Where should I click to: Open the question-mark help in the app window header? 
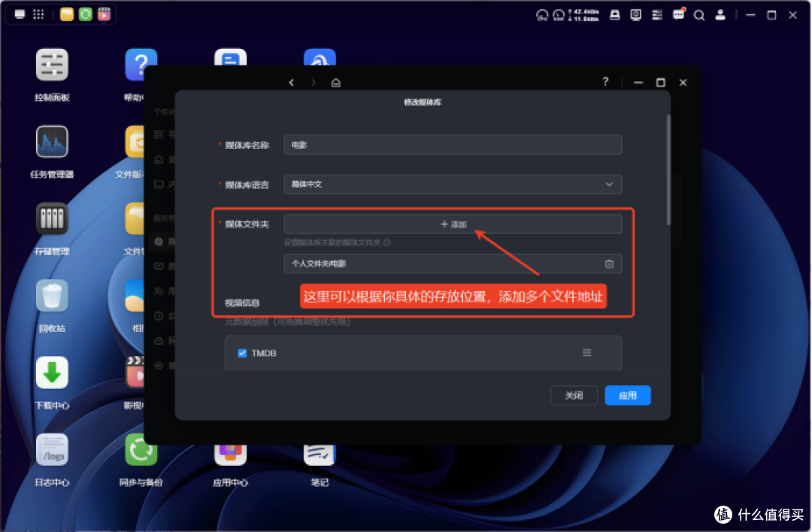(x=605, y=81)
